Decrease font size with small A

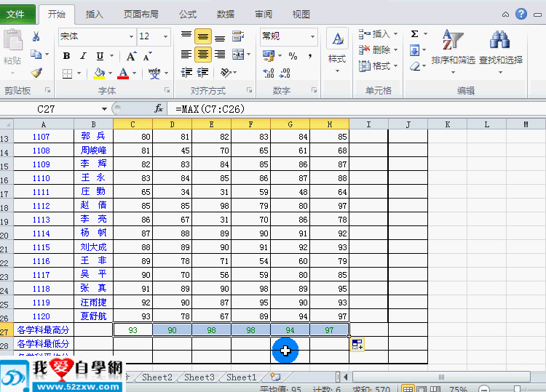pos(147,56)
